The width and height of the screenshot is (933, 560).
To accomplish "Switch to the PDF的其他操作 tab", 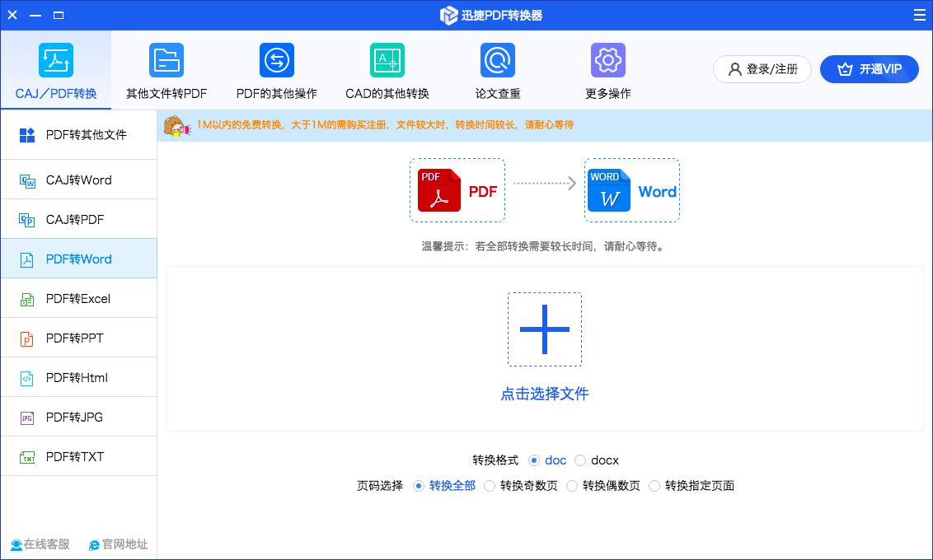I will (276, 69).
